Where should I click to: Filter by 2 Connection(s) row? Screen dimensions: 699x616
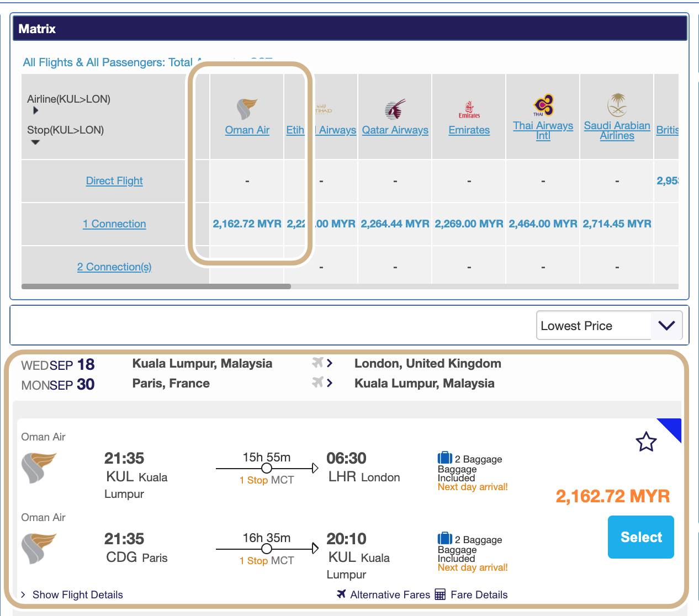(x=114, y=267)
